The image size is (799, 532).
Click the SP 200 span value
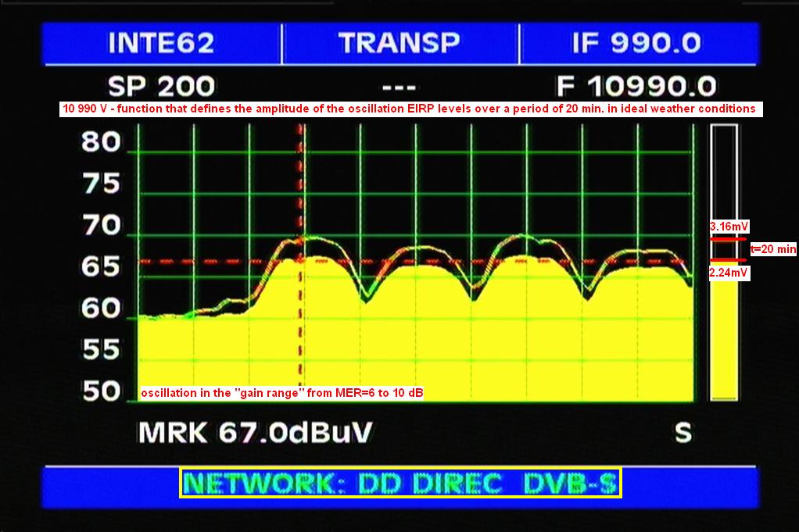[161, 86]
